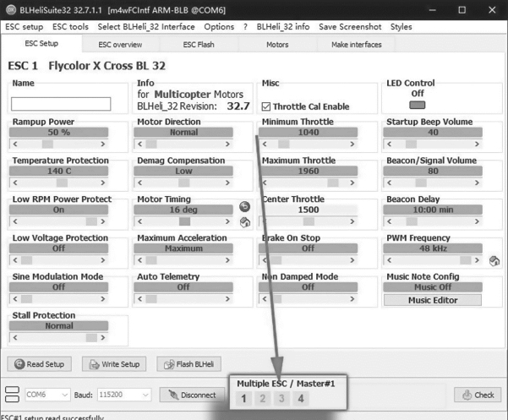Click the Multiple ESC / Master#1 label
The image size is (508, 420).
coord(286,384)
